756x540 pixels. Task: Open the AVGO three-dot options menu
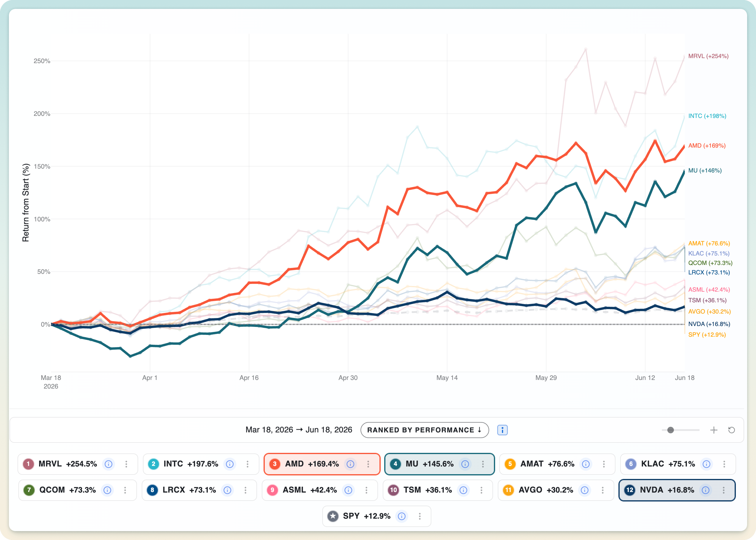tap(602, 490)
